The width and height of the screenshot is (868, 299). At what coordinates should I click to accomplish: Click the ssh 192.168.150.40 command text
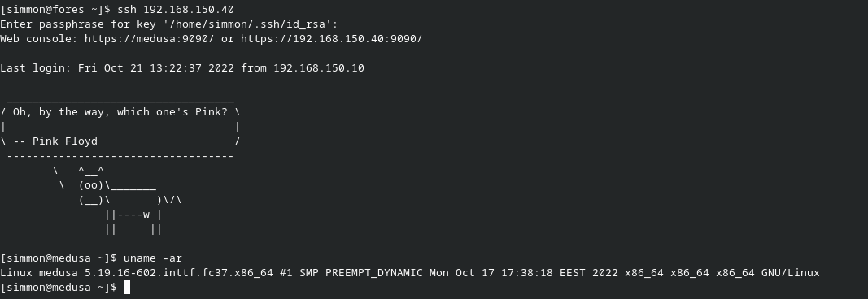point(176,10)
